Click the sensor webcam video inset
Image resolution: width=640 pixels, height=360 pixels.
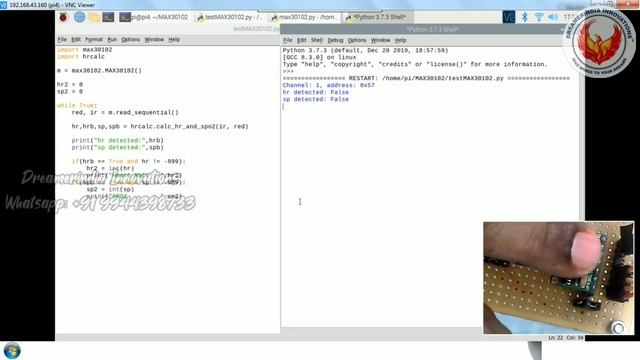coord(558,278)
